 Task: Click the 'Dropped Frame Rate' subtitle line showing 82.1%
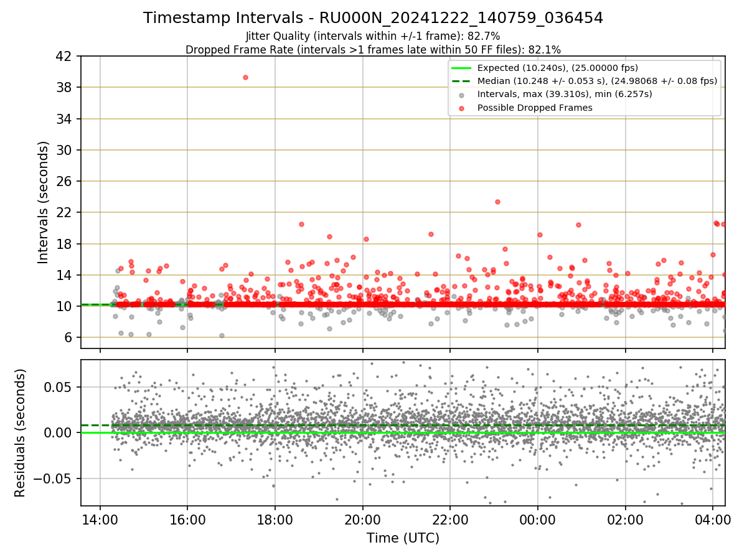click(x=373, y=49)
